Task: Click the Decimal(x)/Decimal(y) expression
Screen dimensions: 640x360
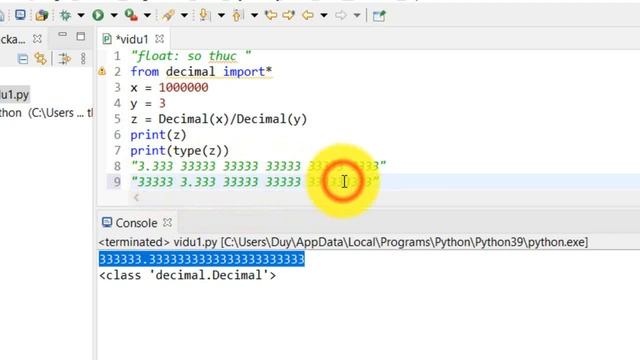Action: click(x=233, y=119)
